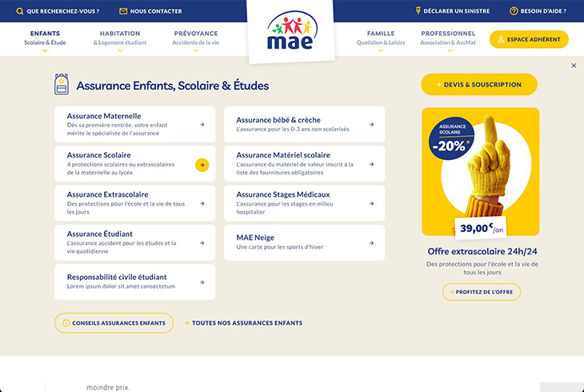Click the MAE logo
584x392 pixels.
coord(292,30)
